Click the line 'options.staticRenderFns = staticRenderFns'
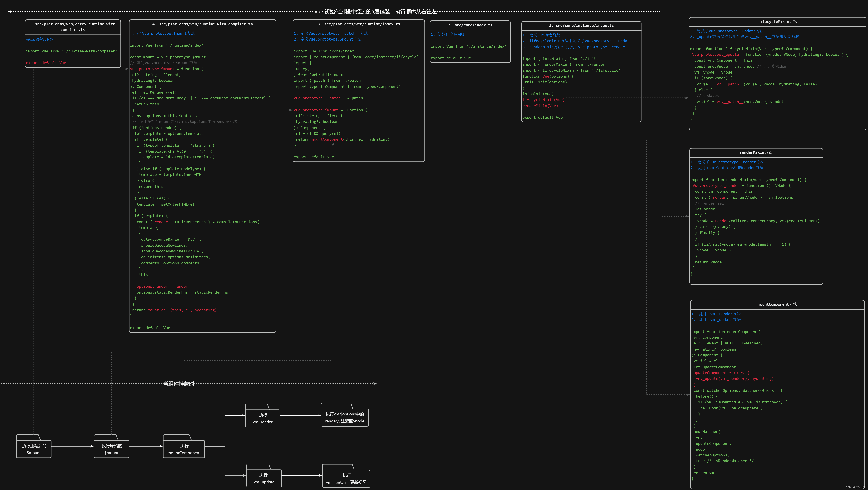Viewport: 868px width, 490px height. point(182,292)
